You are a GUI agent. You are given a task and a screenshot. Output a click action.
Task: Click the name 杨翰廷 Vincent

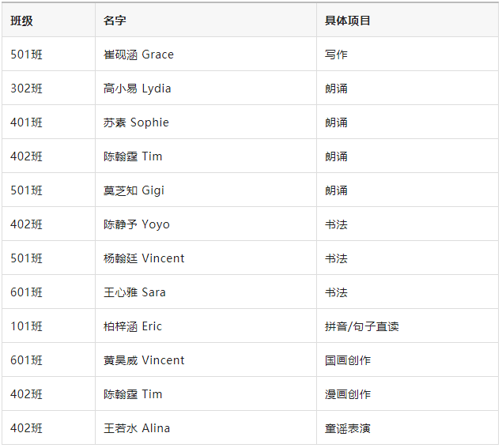coord(144,258)
